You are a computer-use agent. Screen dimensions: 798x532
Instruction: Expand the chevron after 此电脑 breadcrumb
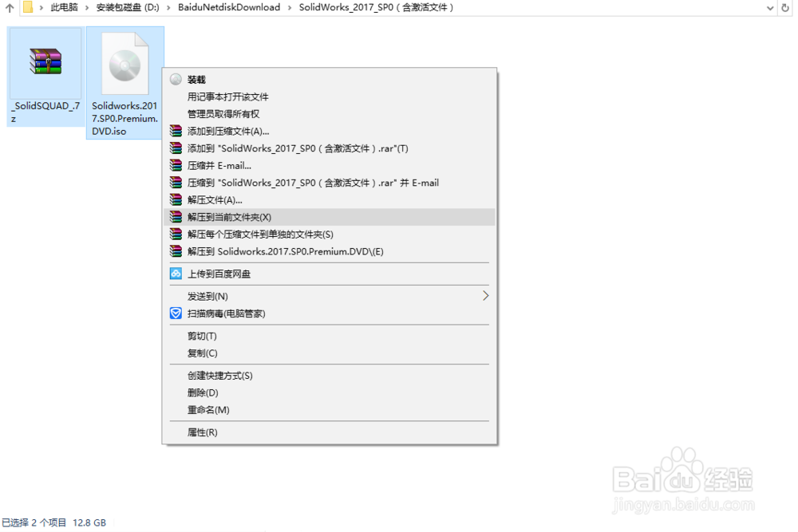click(87, 8)
